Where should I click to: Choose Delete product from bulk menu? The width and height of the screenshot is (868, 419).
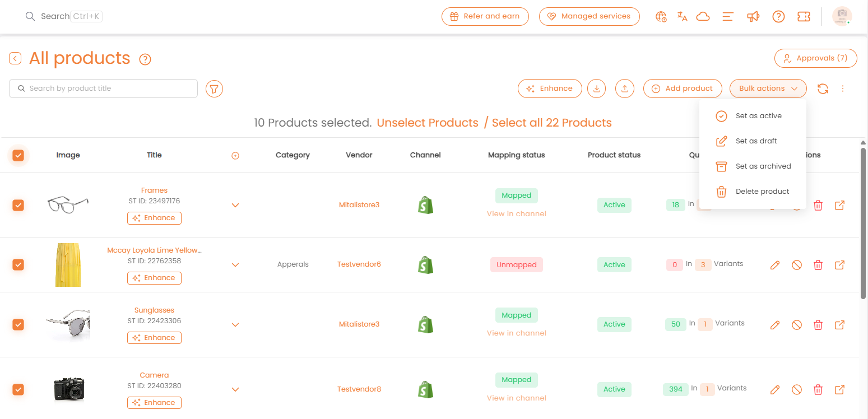[x=753, y=192]
